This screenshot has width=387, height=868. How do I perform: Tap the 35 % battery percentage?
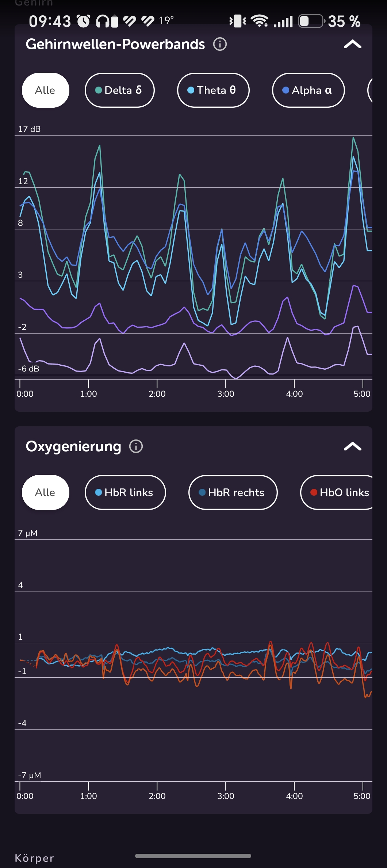pyautogui.click(x=344, y=21)
